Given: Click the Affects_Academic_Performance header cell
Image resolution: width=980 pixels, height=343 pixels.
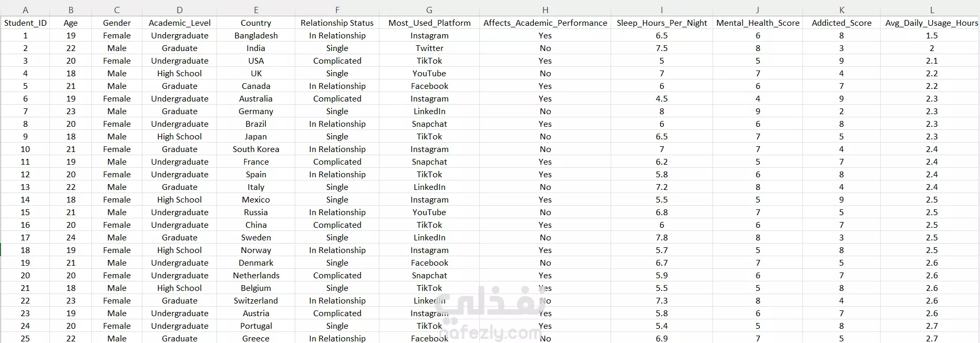Looking at the screenshot, I should pyautogui.click(x=545, y=23).
